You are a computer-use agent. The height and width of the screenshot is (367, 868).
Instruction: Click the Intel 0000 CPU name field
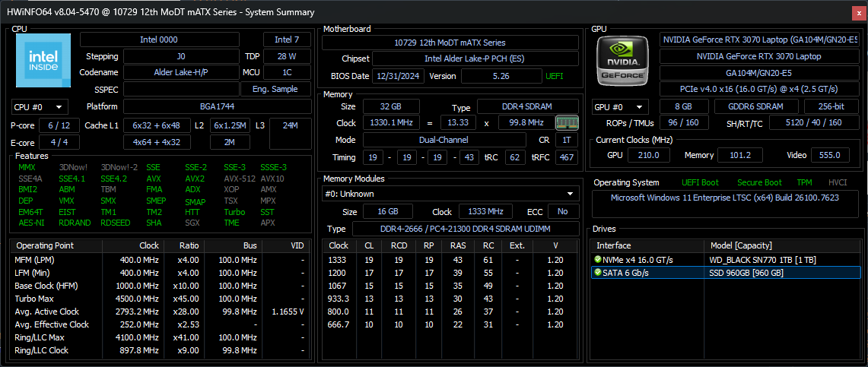(160, 40)
